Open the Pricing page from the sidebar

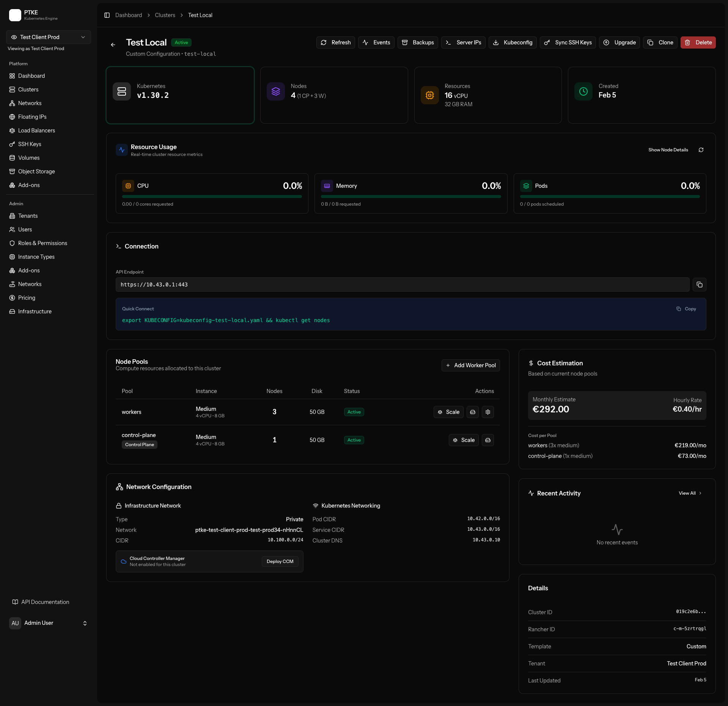tap(27, 298)
